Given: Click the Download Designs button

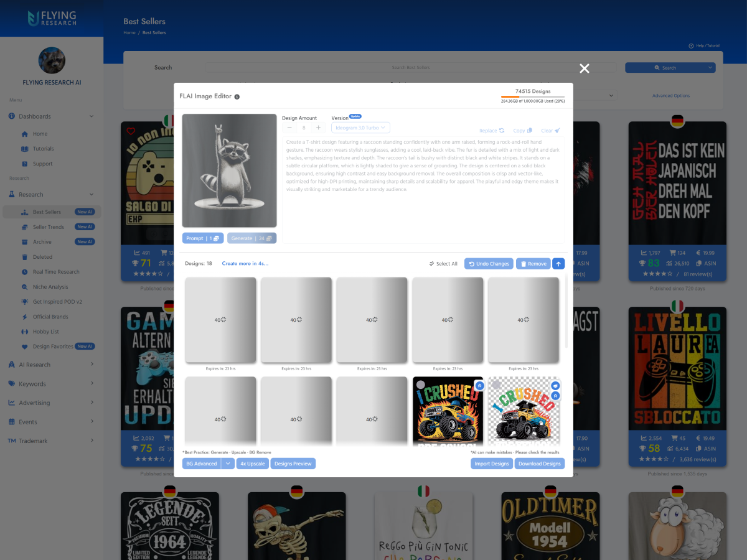Looking at the screenshot, I should 539,464.
